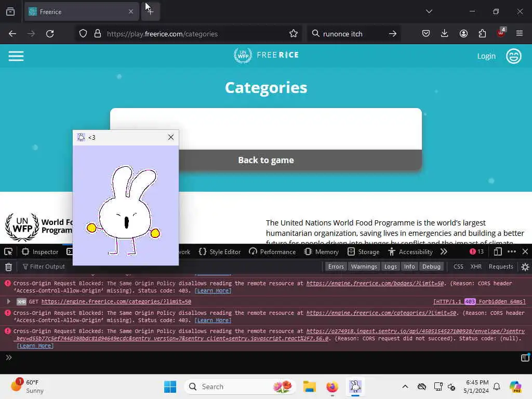
Task: Open the Downloads panel
Action: pos(445,34)
